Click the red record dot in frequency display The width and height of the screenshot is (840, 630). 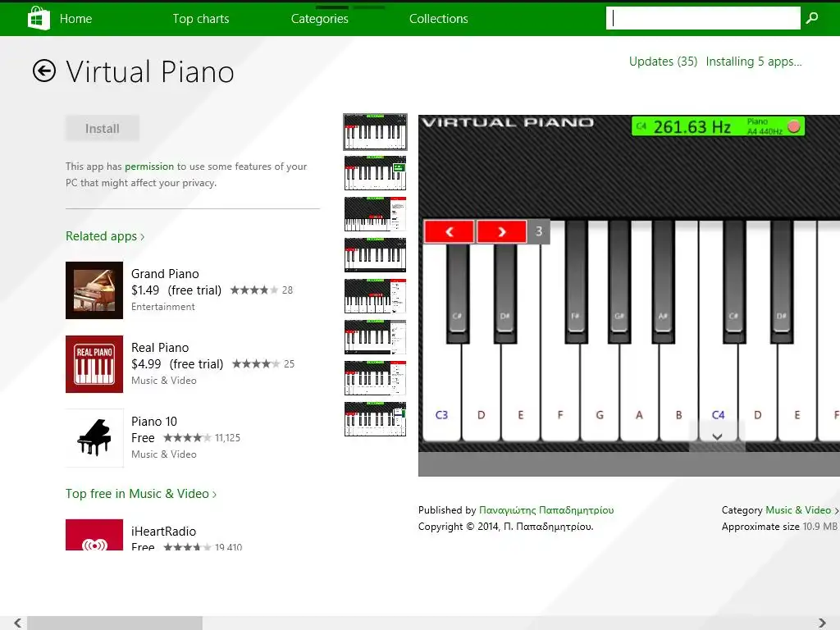coord(794,126)
